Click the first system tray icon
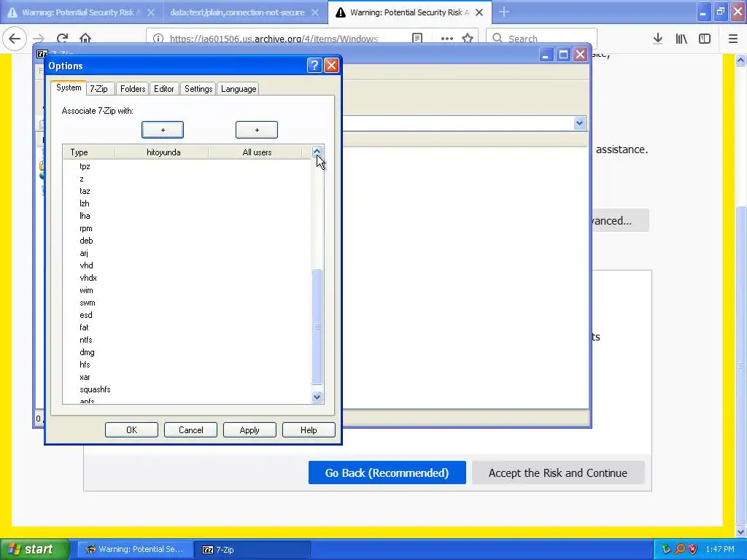This screenshot has height=560, width=747. 666,549
